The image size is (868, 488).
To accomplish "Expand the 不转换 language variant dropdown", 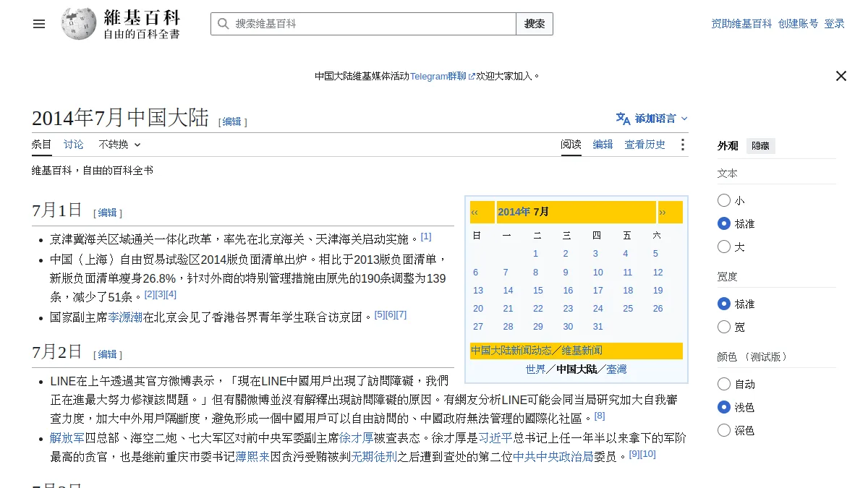I will coord(119,145).
